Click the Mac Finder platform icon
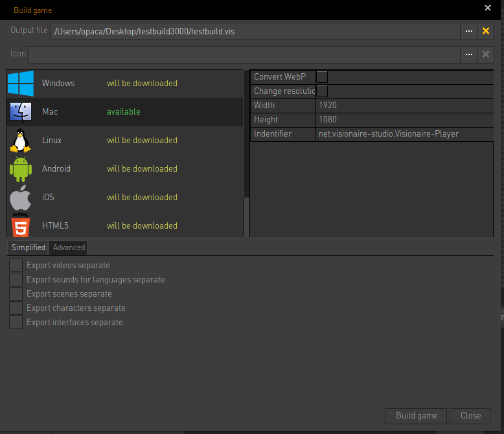 [21, 112]
